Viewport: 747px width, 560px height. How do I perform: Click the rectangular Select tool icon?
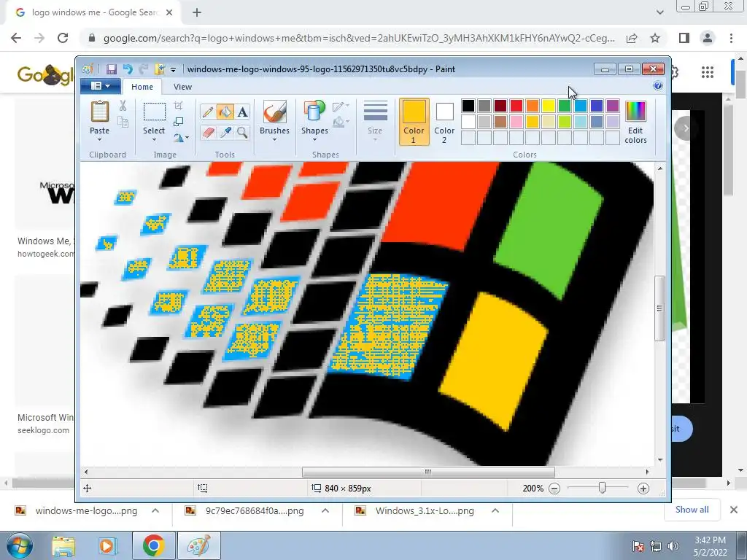point(155,112)
